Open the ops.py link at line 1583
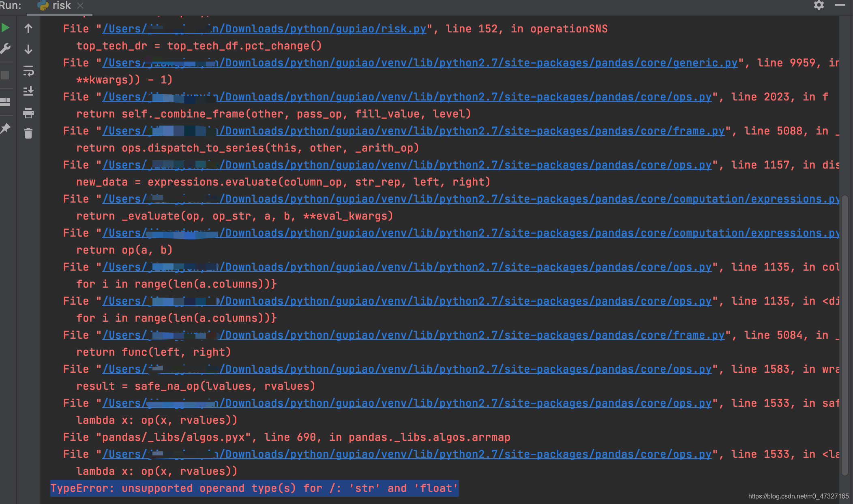 [407, 369]
